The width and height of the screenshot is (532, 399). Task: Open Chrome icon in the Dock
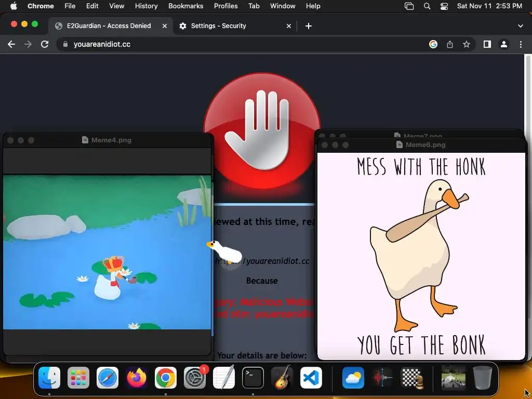pyautogui.click(x=166, y=378)
